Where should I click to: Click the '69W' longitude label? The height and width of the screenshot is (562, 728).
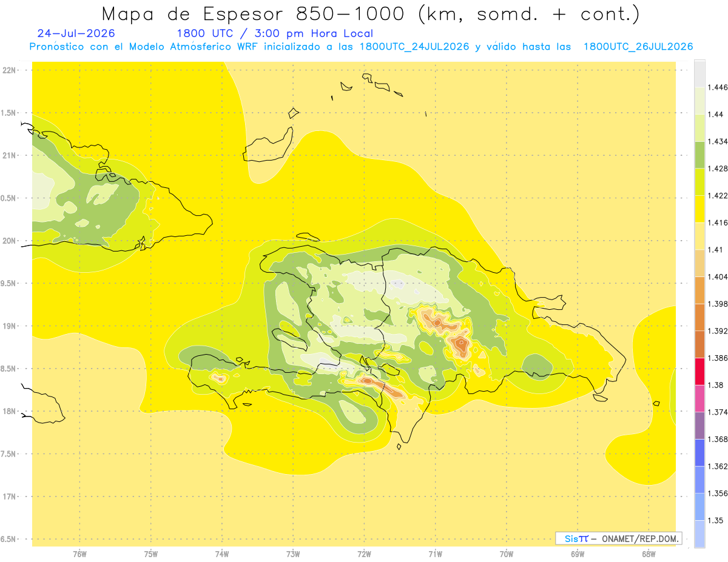(578, 554)
